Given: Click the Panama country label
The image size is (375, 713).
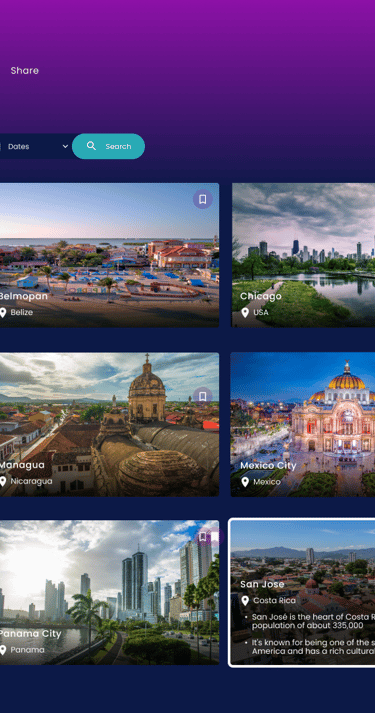Looking at the screenshot, I should (x=27, y=650).
